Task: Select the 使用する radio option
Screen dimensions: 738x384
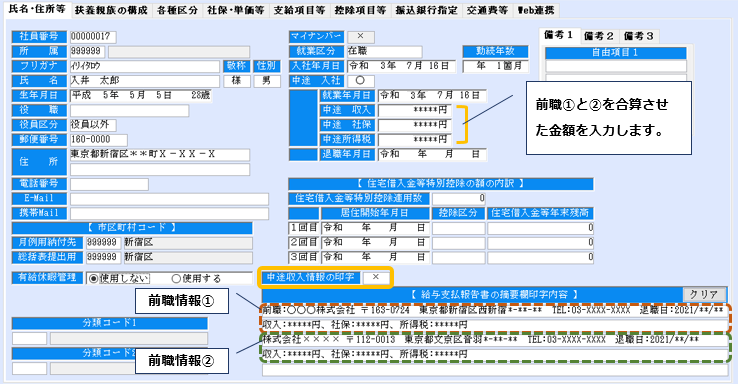Action: click(x=196, y=279)
